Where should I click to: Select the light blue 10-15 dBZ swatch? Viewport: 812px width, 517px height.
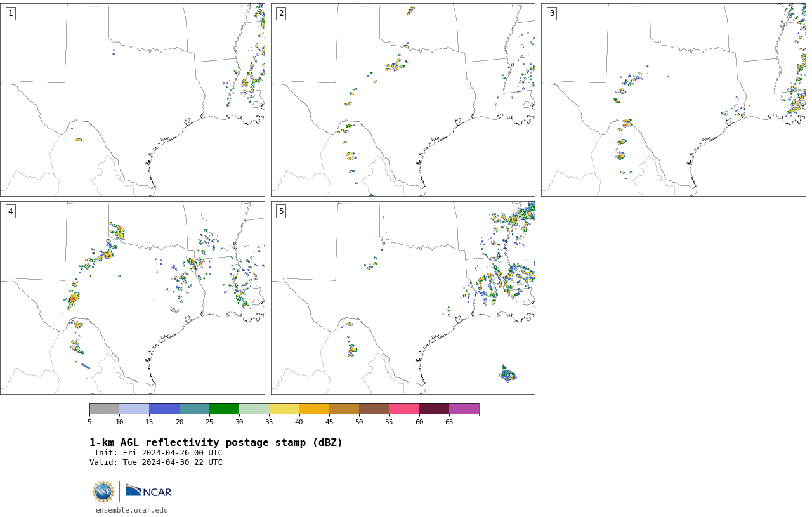[x=134, y=409]
